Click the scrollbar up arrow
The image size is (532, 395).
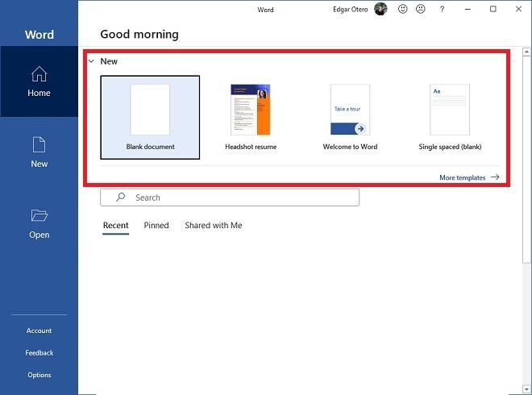(526, 52)
